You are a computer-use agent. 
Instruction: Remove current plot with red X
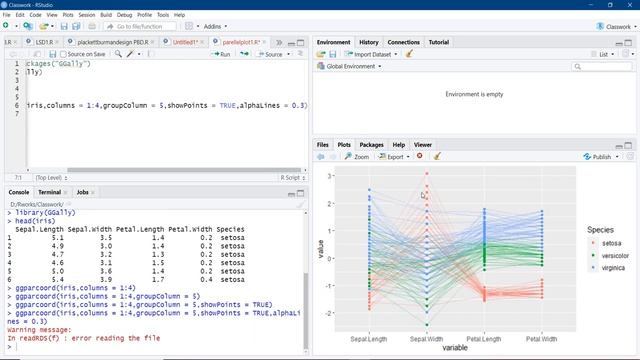pyautogui.click(x=420, y=156)
